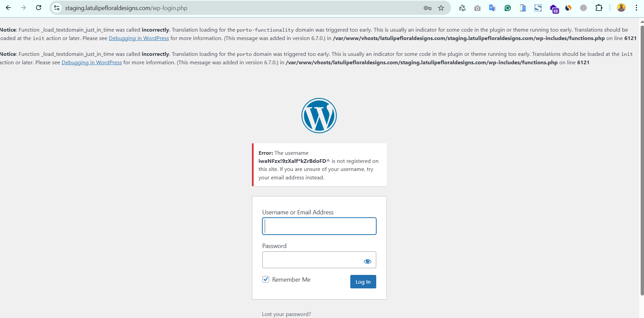Open the Google Translate extension
The height and width of the screenshot is (318, 644).
coord(492,8)
